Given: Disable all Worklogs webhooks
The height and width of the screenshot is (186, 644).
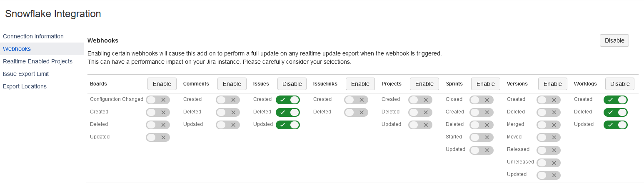Looking at the screenshot, I should pyautogui.click(x=619, y=84).
